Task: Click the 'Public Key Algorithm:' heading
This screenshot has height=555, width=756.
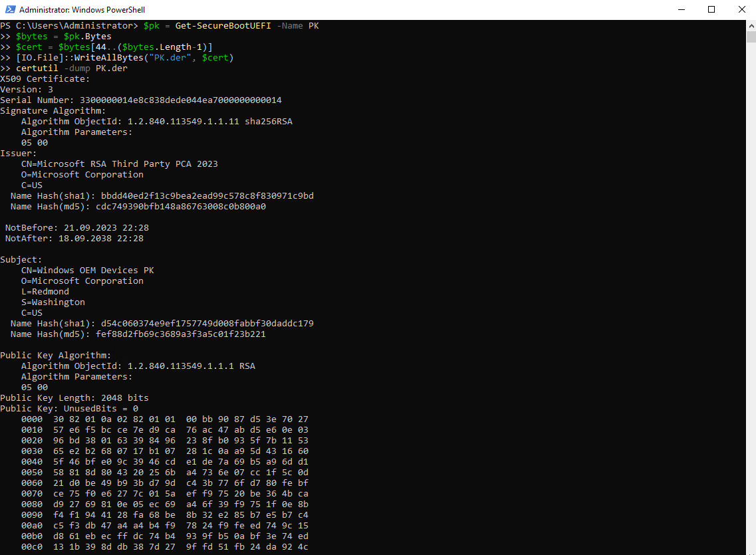Action: coord(55,355)
